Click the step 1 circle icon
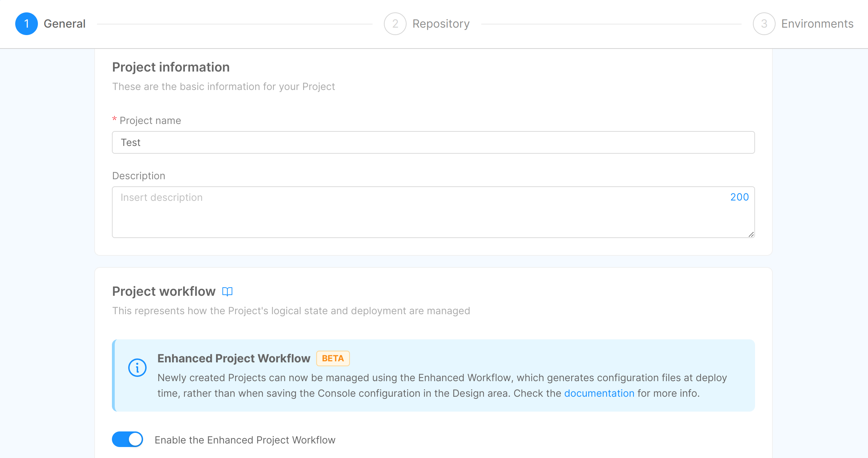 pos(27,24)
